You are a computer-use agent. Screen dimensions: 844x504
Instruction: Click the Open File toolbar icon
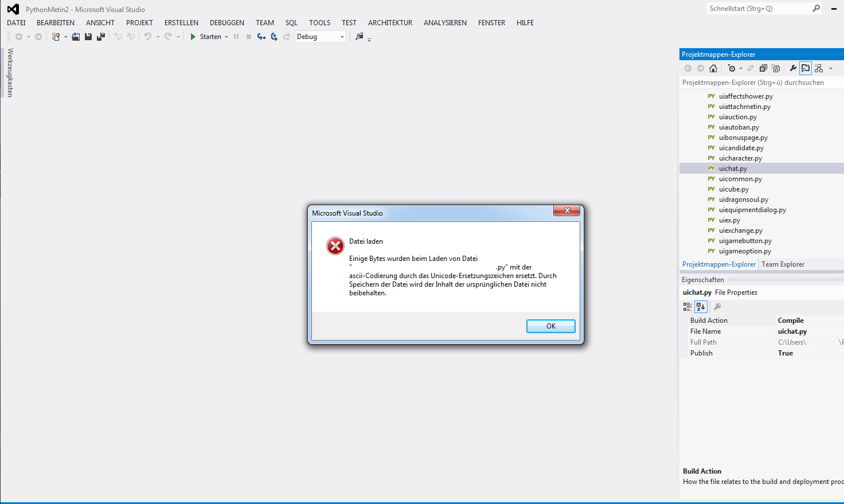[76, 37]
